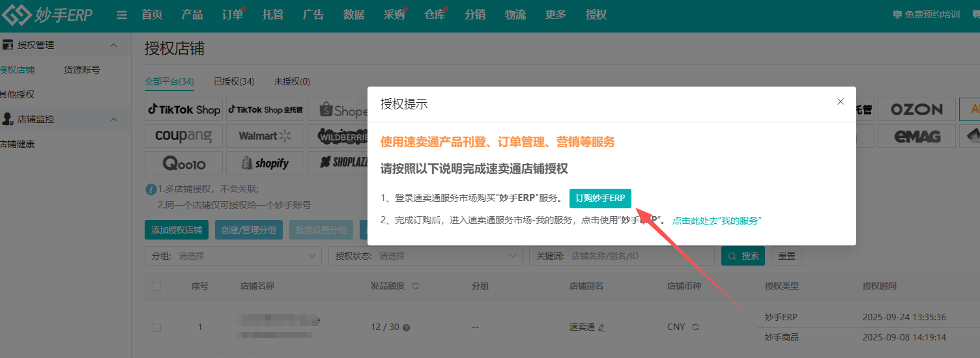Screen dimensions: 980x358
Task: Select the TikTok Shop全托管 platform logo
Action: click(265, 109)
